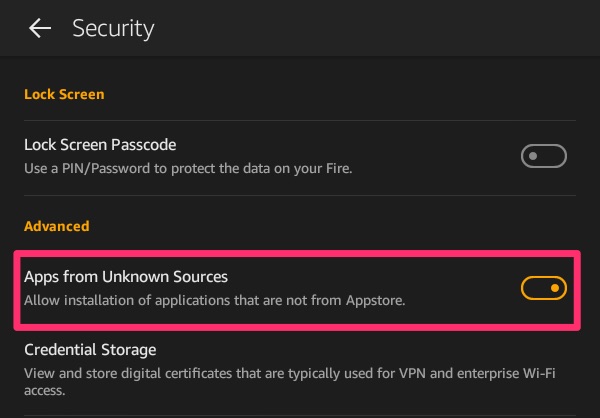Go back using the left arrow icon
Image resolution: width=600 pixels, height=418 pixels.
40,28
